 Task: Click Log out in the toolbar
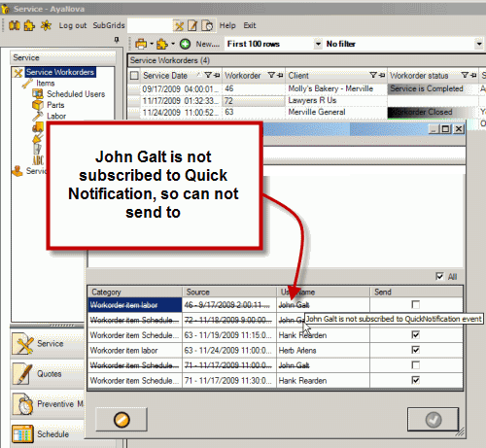click(73, 25)
